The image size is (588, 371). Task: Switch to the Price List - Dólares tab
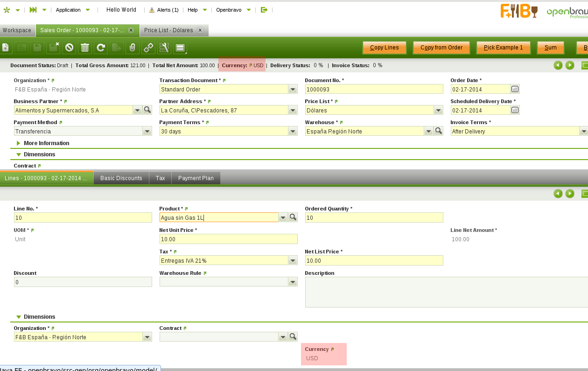pos(168,30)
